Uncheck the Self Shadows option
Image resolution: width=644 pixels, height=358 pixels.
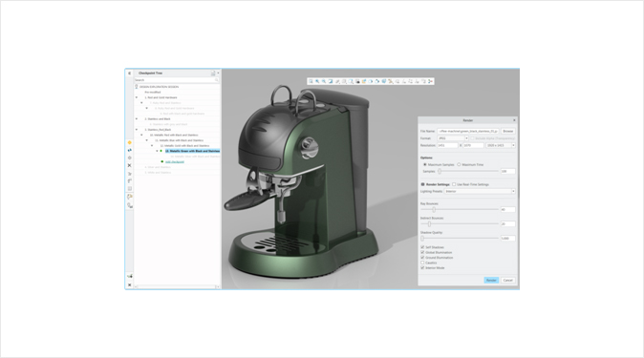point(422,247)
